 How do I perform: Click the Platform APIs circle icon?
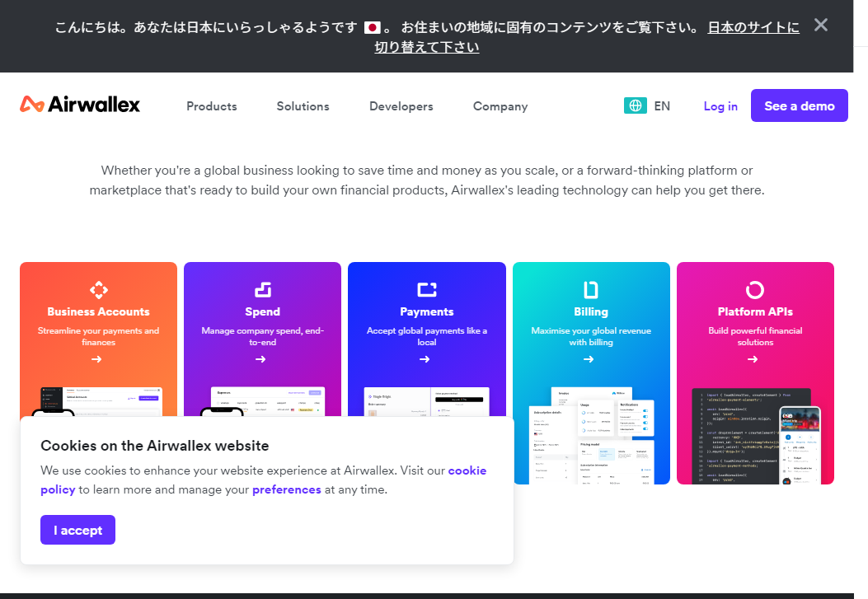(x=755, y=289)
